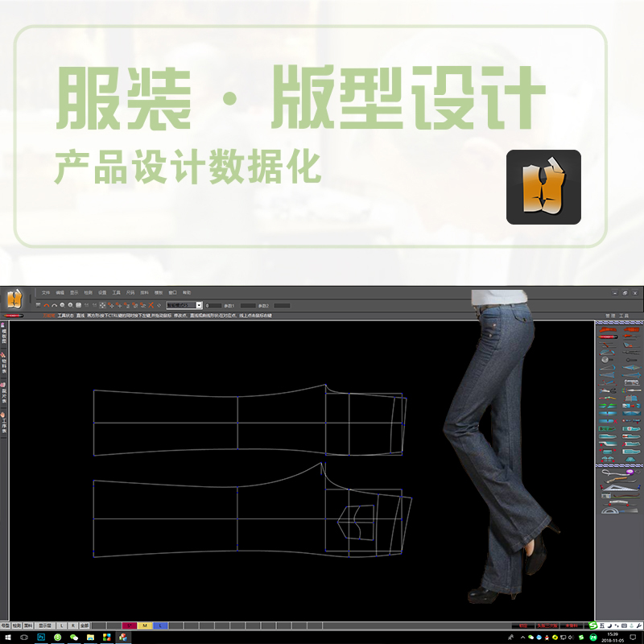Click the red X delete tool in the toolbar
The image size is (644, 644).
point(151,307)
